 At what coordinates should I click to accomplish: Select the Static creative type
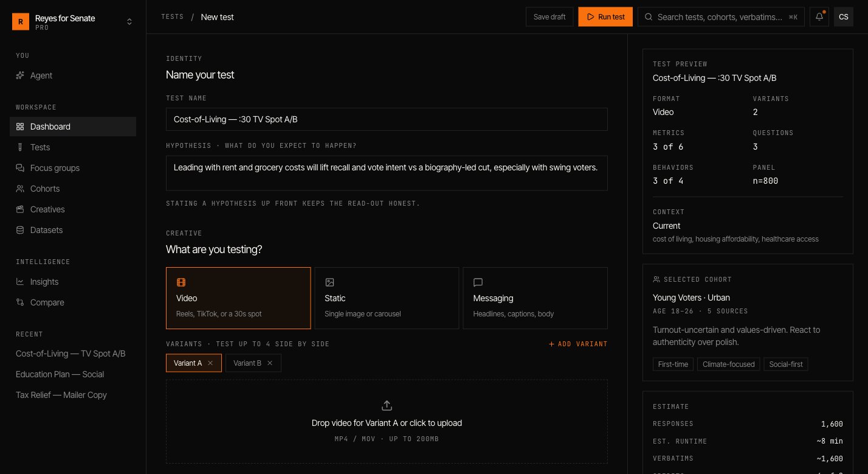387,298
